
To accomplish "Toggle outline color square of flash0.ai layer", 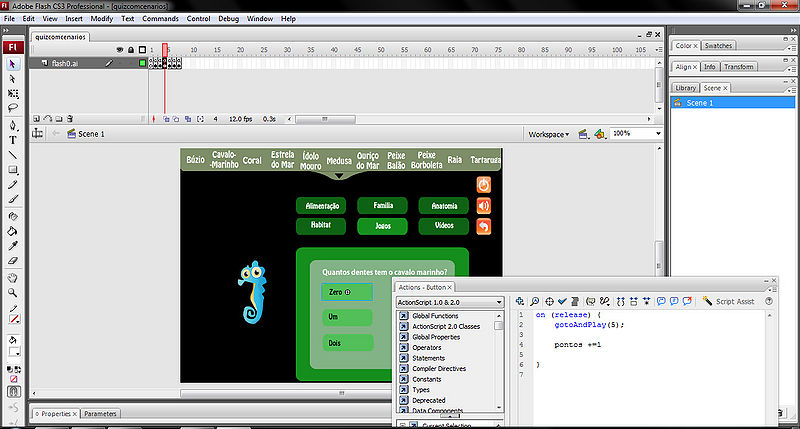I will (x=142, y=63).
